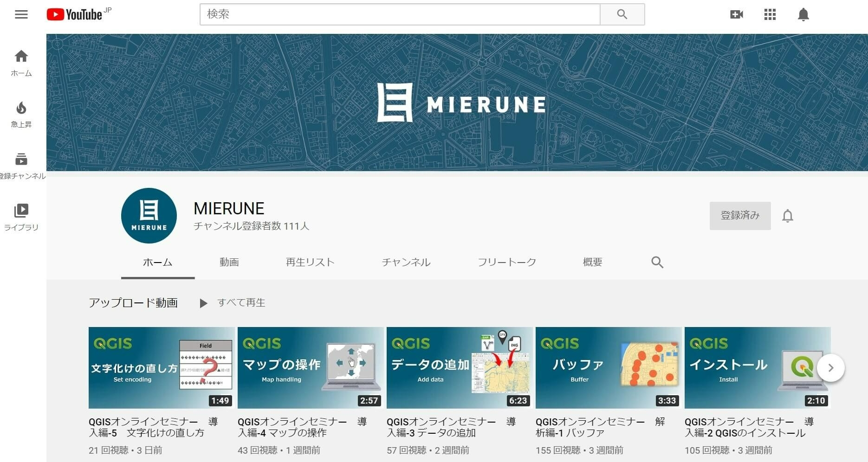Open title 導入編-4 マップの操作
This screenshot has width=868, height=462.
point(302,427)
